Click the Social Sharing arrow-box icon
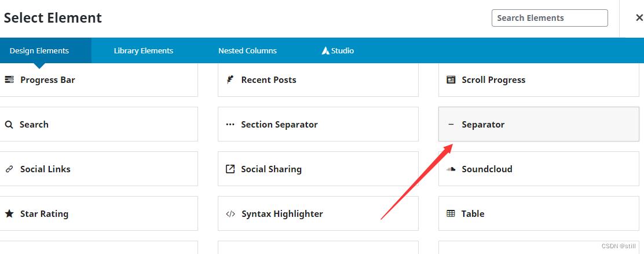The width and height of the screenshot is (644, 254). pyautogui.click(x=230, y=169)
